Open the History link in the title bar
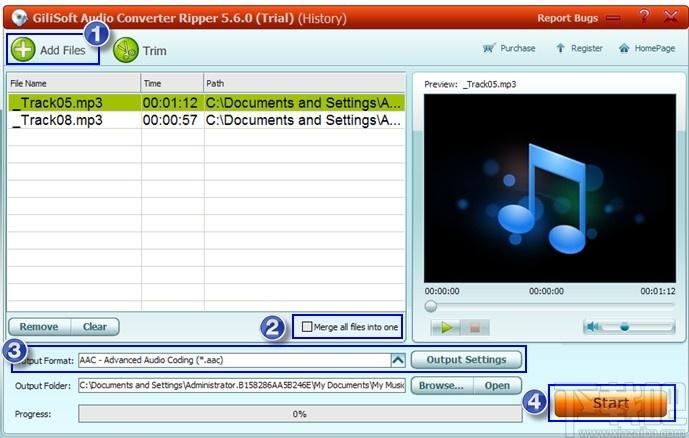This screenshot has height=438, width=689. (x=322, y=18)
